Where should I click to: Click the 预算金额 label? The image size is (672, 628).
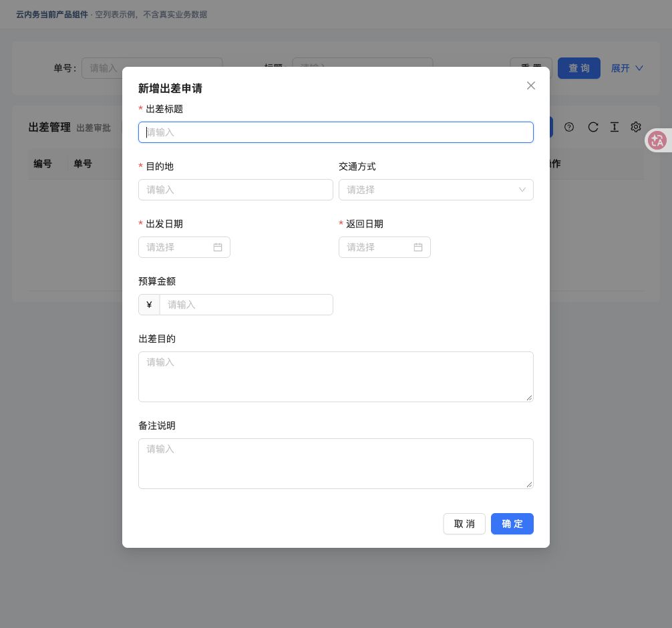[x=157, y=281]
